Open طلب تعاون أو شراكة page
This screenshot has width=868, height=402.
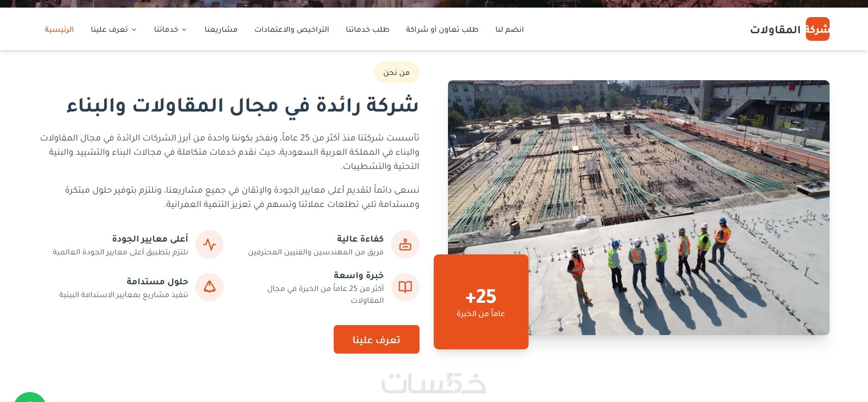442,29
